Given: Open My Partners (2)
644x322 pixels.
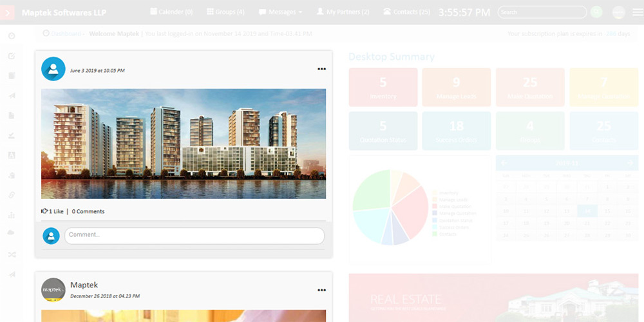Looking at the screenshot, I should (x=343, y=12).
